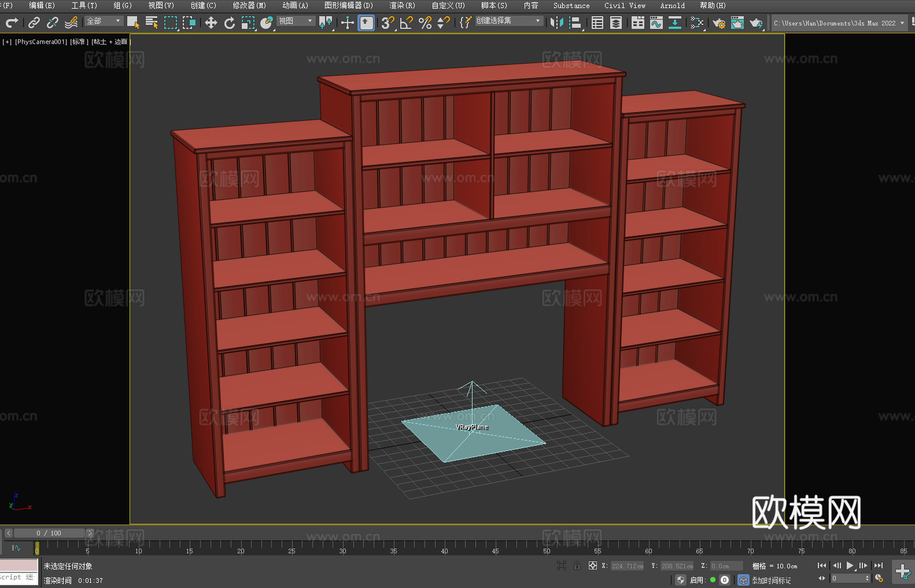This screenshot has height=588, width=915.
Task: Select the Scale tool
Action: (248, 23)
